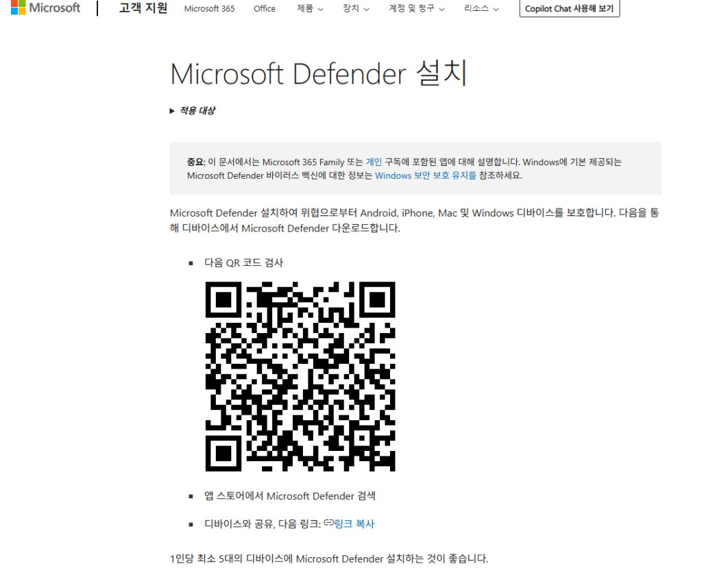This screenshot has width=702, height=588.
Task: Click the Microsoft wordmark text in header
Action: click(55, 8)
